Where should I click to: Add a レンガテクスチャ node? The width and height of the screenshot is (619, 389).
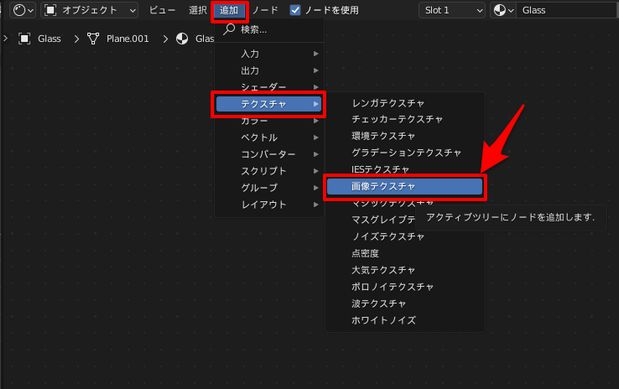(x=405, y=103)
